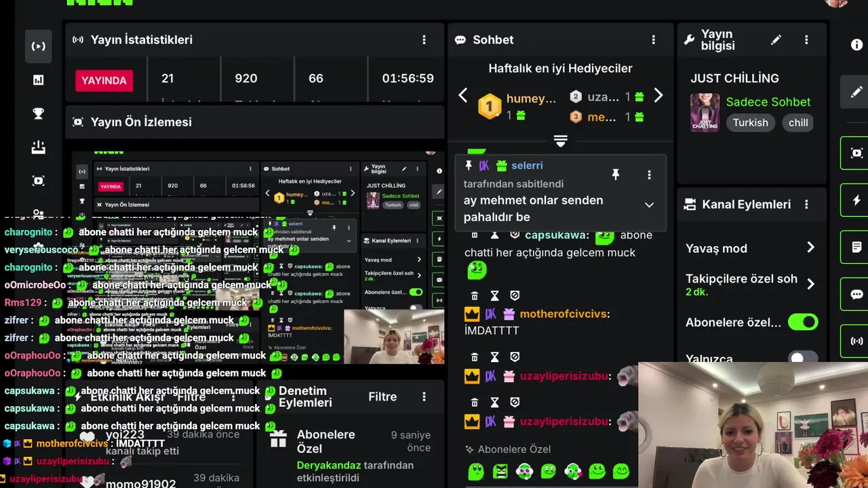868x488 pixels.
Task: Select the first green emote under Abonelere Özel
Action: (476, 470)
